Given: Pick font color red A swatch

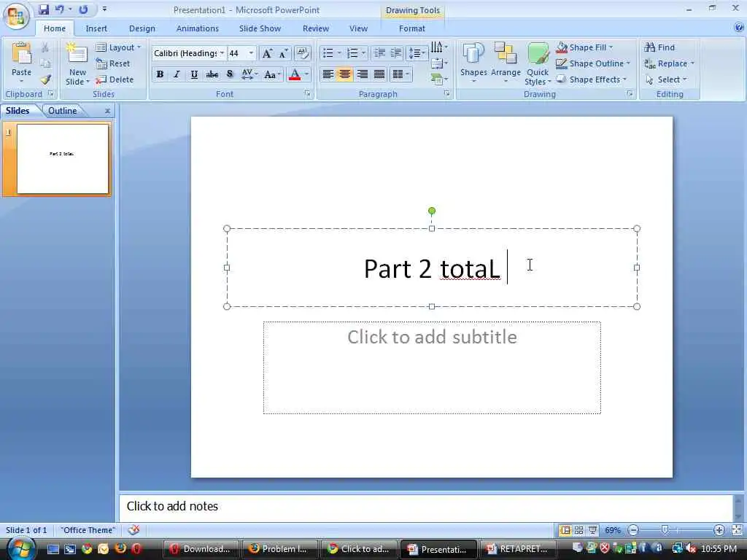Looking at the screenshot, I should [295, 74].
